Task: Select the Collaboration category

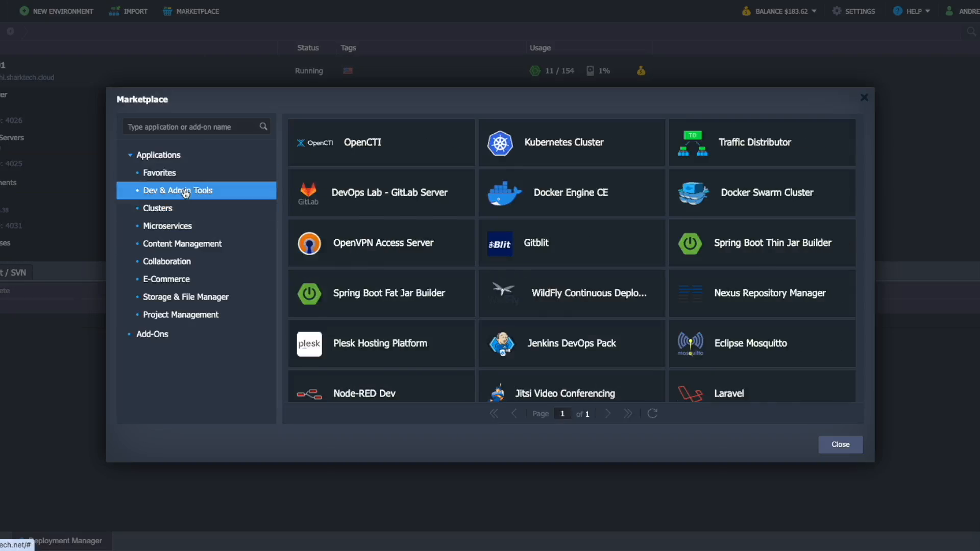Action: (x=167, y=261)
